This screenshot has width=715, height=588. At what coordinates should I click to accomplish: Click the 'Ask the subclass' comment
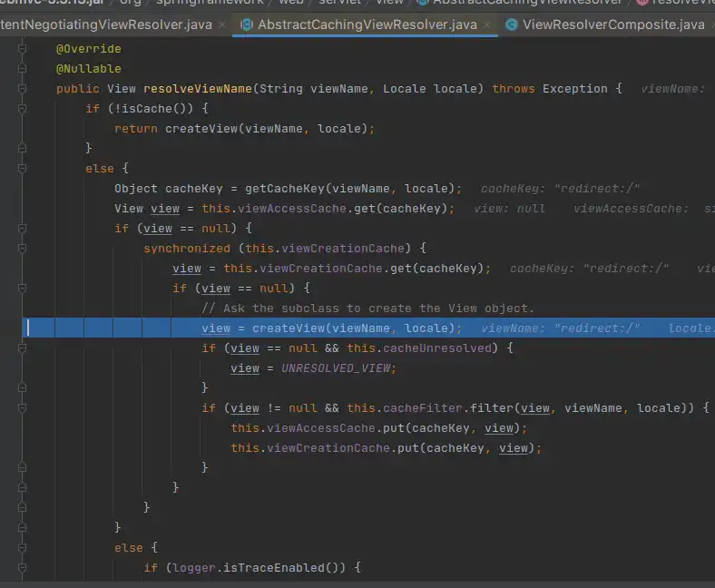367,309
